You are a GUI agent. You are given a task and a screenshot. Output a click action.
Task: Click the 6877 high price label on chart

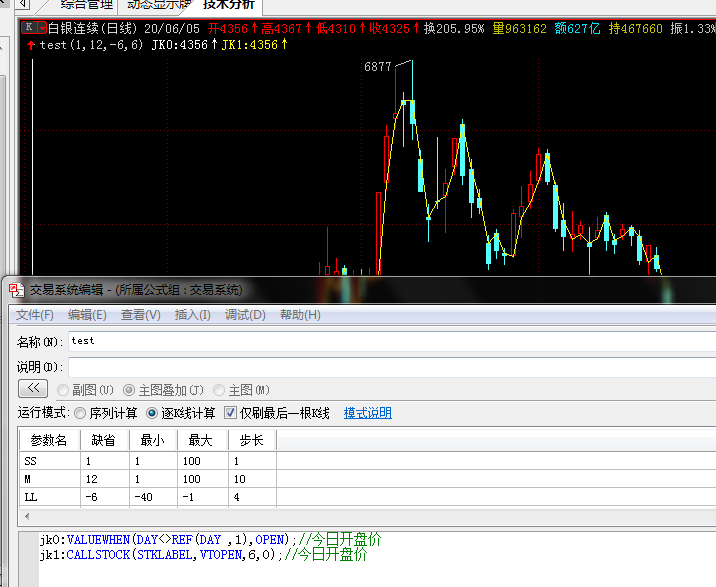click(x=378, y=67)
